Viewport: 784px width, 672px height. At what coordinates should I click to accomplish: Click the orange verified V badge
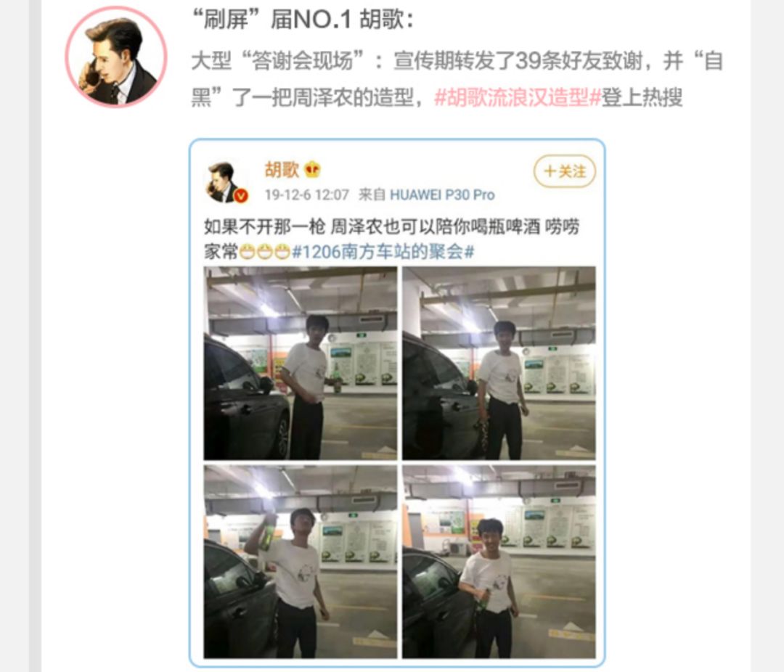click(x=241, y=196)
